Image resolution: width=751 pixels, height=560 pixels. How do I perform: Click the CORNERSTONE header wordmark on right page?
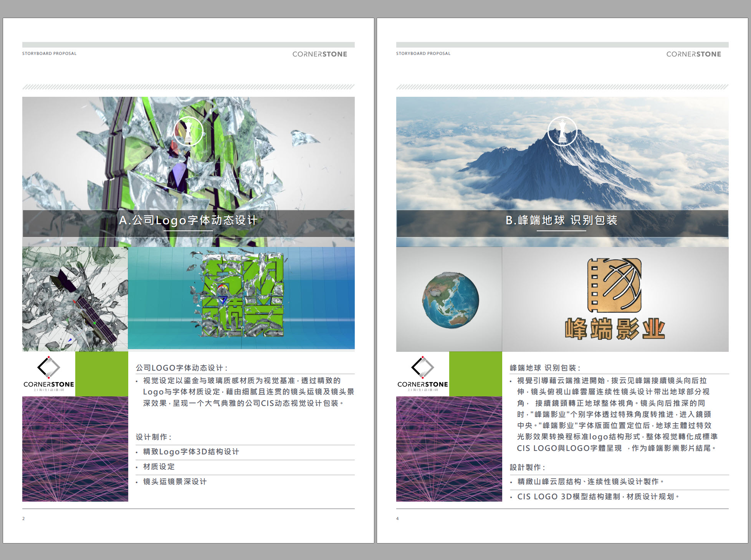[693, 54]
